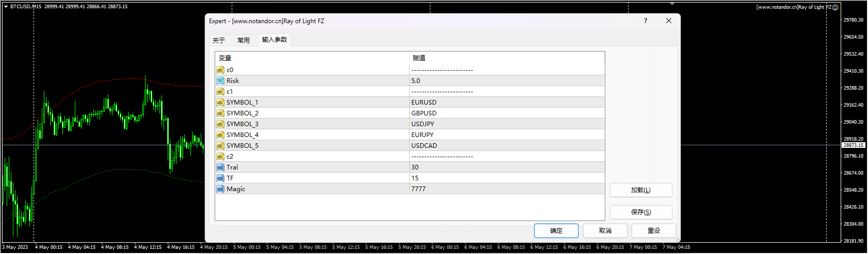
Task: Click the expert smiley icon on chart
Action: click(835, 7)
